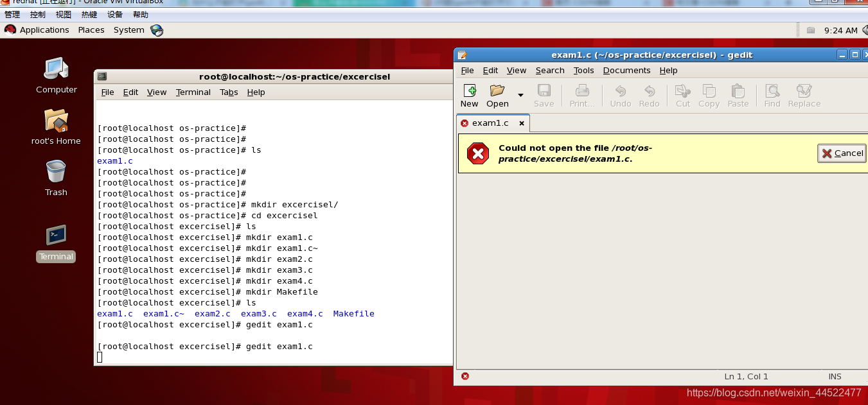Click the gedit window icon in title bar
This screenshot has width=868, height=405.
[x=462, y=55]
